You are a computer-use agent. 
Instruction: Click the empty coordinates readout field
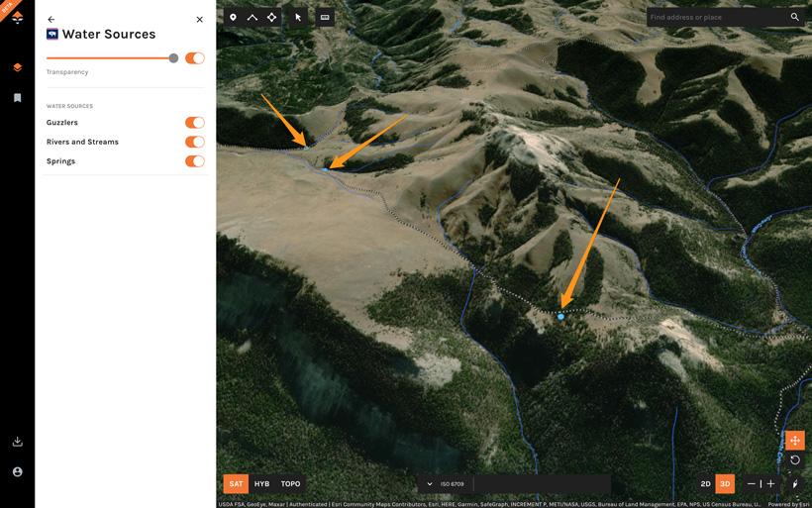pos(542,483)
